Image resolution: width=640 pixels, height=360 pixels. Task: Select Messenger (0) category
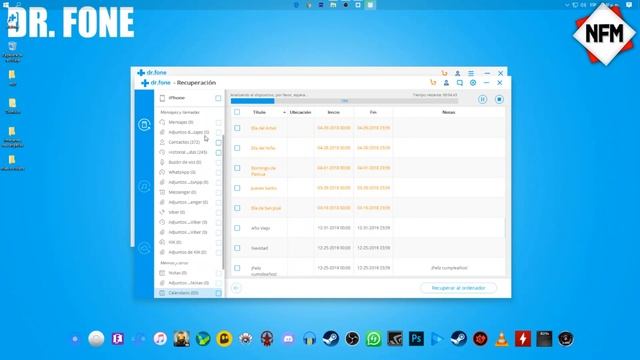tap(182, 192)
